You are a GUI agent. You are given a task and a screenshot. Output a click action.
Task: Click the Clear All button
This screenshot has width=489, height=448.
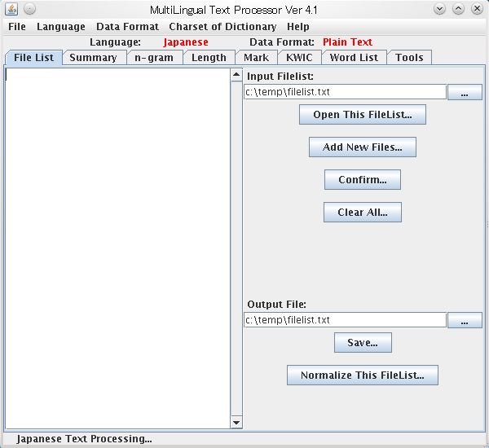[x=363, y=213]
